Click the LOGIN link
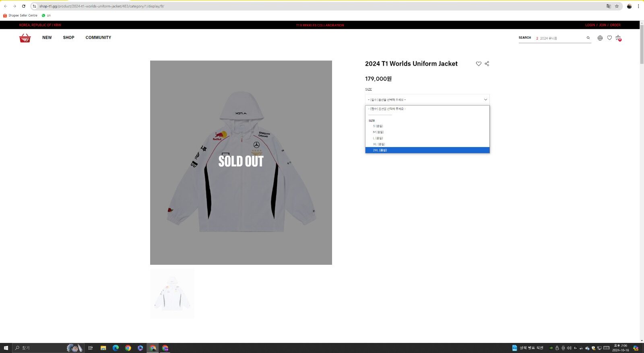 click(x=590, y=25)
